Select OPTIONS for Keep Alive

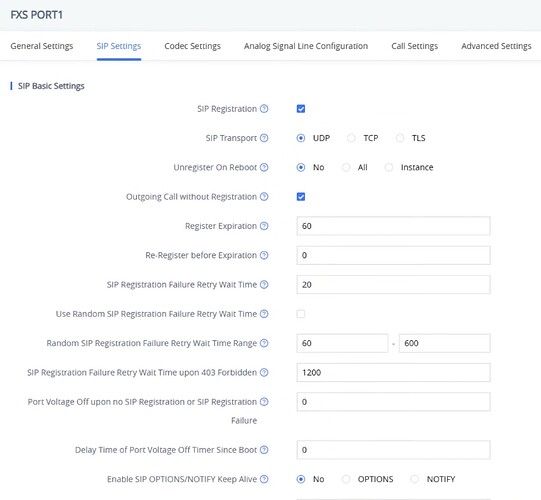346,479
